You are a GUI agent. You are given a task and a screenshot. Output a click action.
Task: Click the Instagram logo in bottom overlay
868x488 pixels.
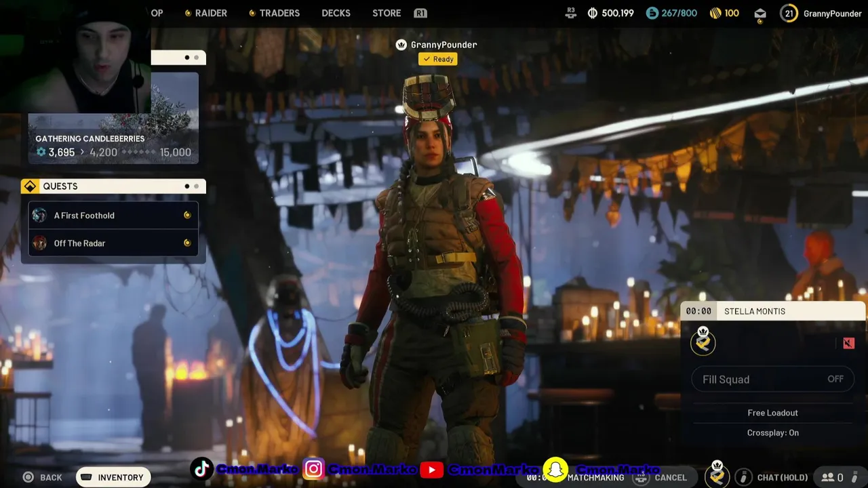pyautogui.click(x=313, y=469)
